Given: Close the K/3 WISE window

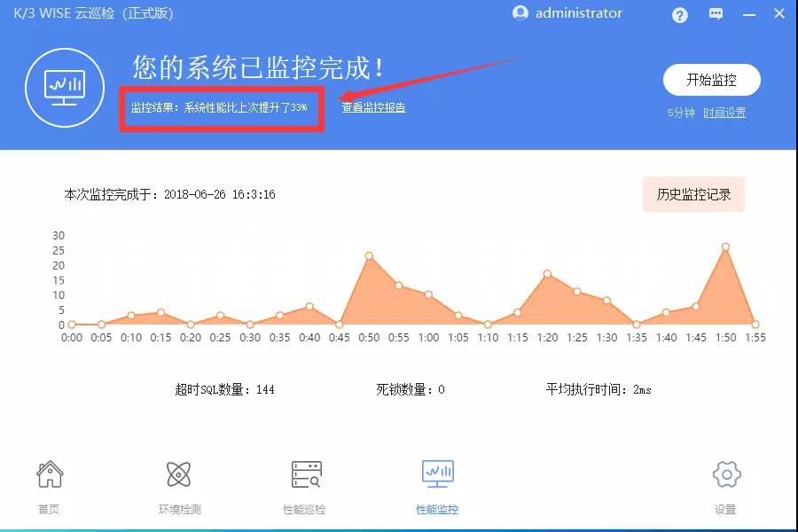Looking at the screenshot, I should tap(778, 14).
